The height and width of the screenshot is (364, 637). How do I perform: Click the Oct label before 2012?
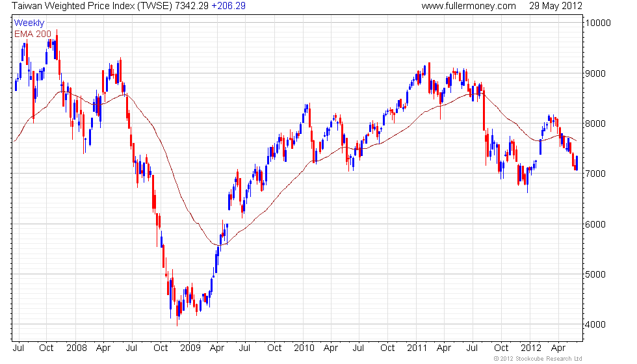501,348
